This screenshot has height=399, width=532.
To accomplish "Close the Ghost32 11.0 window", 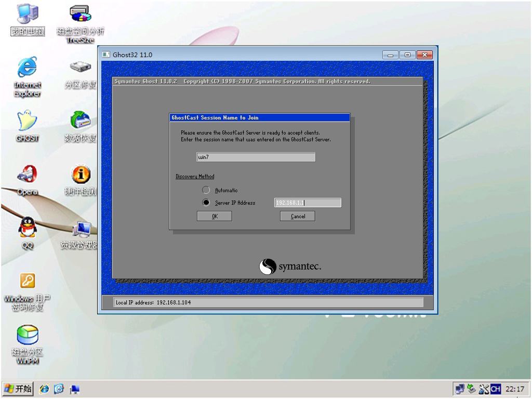I will click(x=424, y=55).
